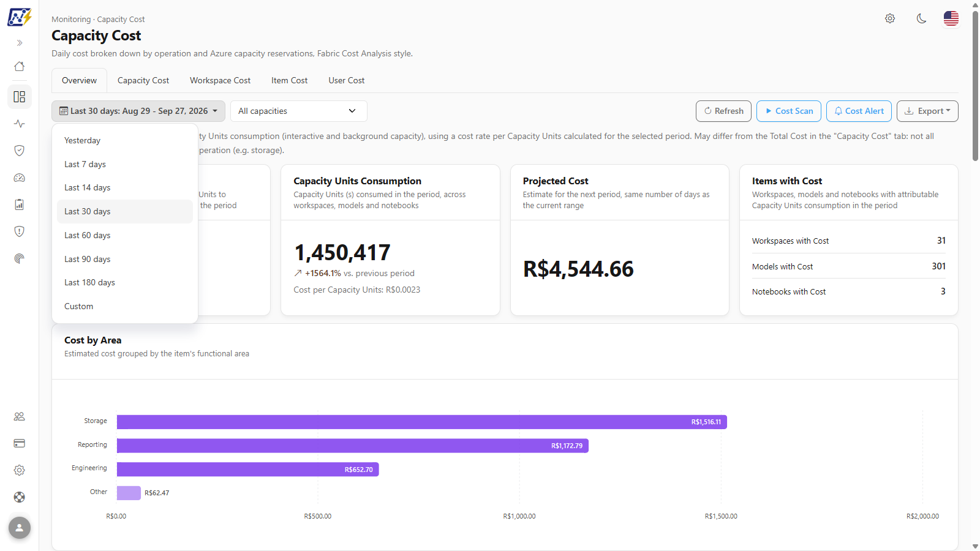Open the fingerprint sidebar icon

pos(20,258)
